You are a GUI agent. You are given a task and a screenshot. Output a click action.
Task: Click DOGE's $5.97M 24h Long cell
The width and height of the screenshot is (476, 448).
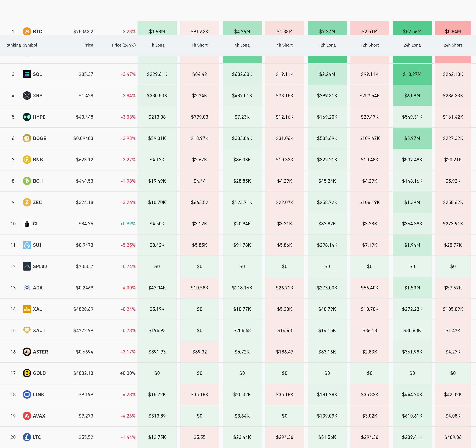point(412,138)
